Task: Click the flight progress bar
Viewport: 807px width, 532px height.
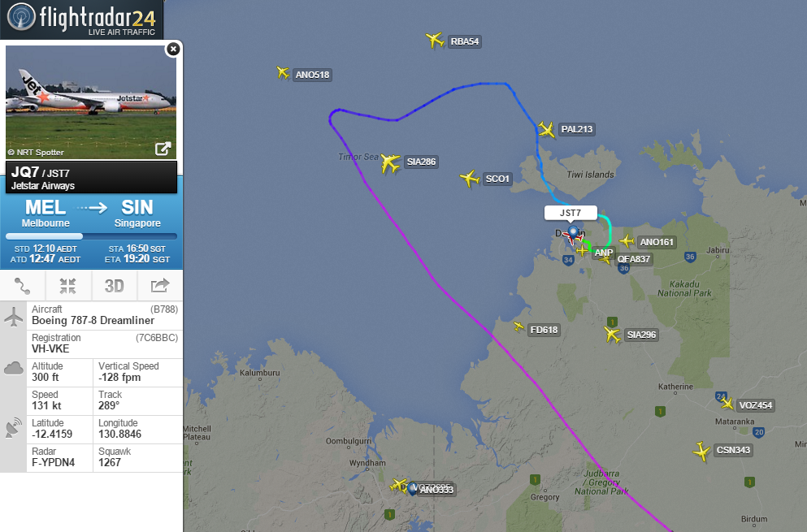Action: point(91,236)
